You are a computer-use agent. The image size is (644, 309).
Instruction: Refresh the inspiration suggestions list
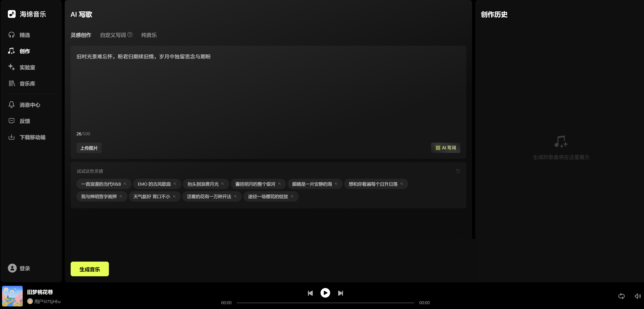click(458, 171)
